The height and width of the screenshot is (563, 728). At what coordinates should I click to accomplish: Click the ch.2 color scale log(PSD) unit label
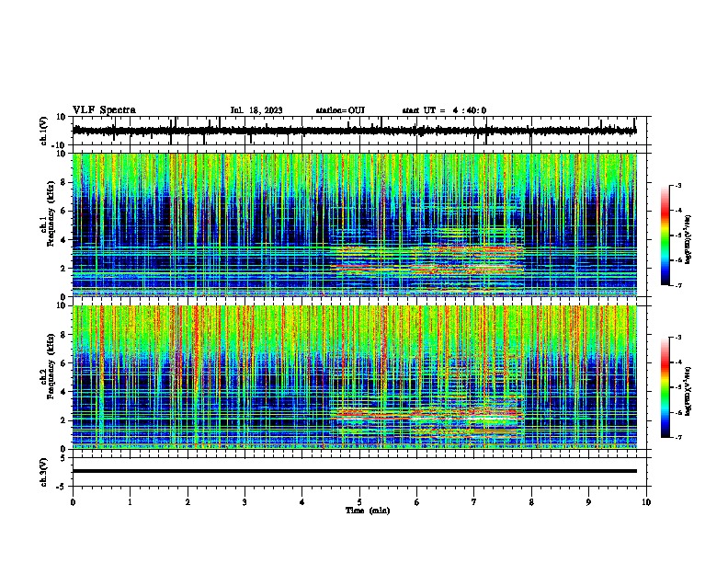coord(688,391)
